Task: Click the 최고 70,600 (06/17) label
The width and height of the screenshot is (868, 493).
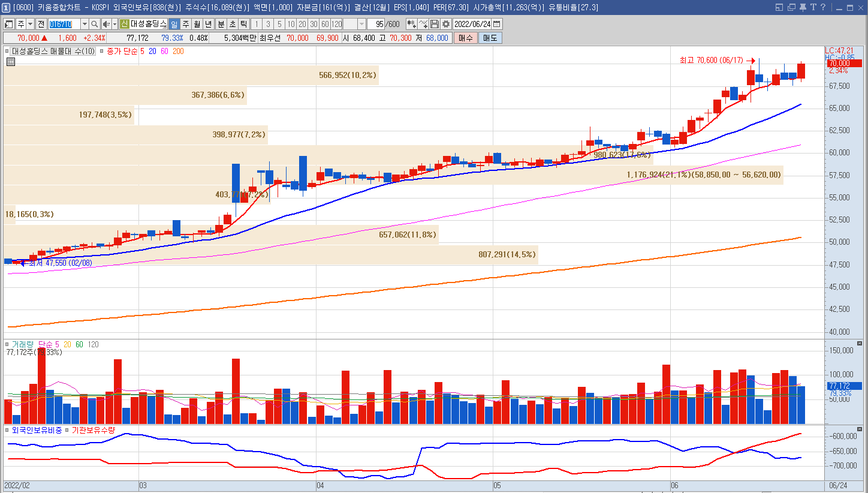Action: coord(712,61)
